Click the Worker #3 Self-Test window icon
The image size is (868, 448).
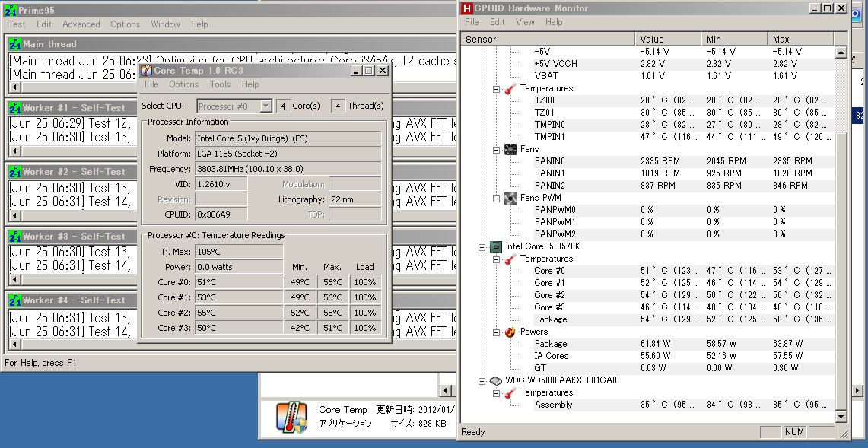pos(14,237)
